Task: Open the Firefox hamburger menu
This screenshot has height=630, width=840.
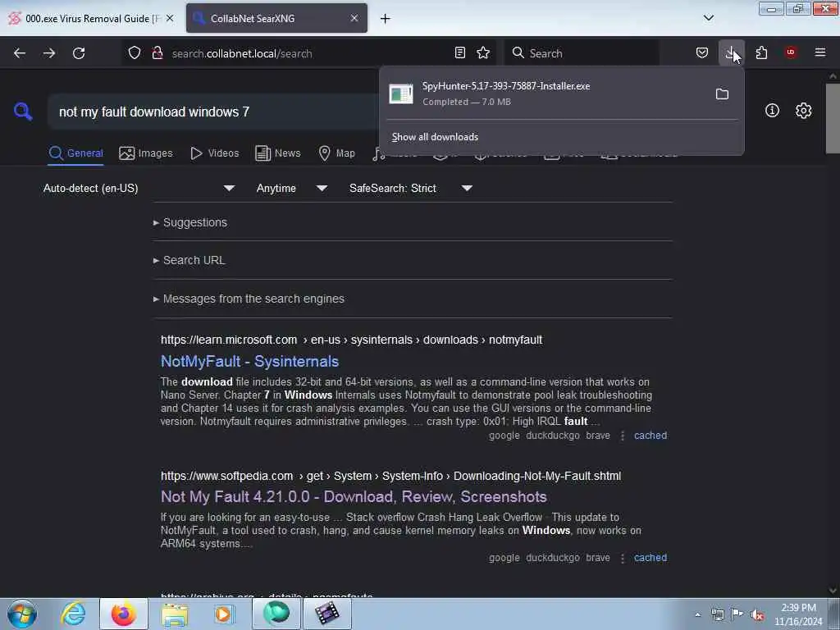Action: (820, 53)
